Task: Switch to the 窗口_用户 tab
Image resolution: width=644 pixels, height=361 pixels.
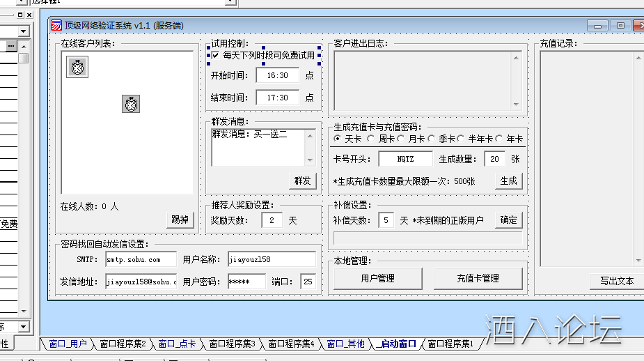Action: click(x=68, y=344)
